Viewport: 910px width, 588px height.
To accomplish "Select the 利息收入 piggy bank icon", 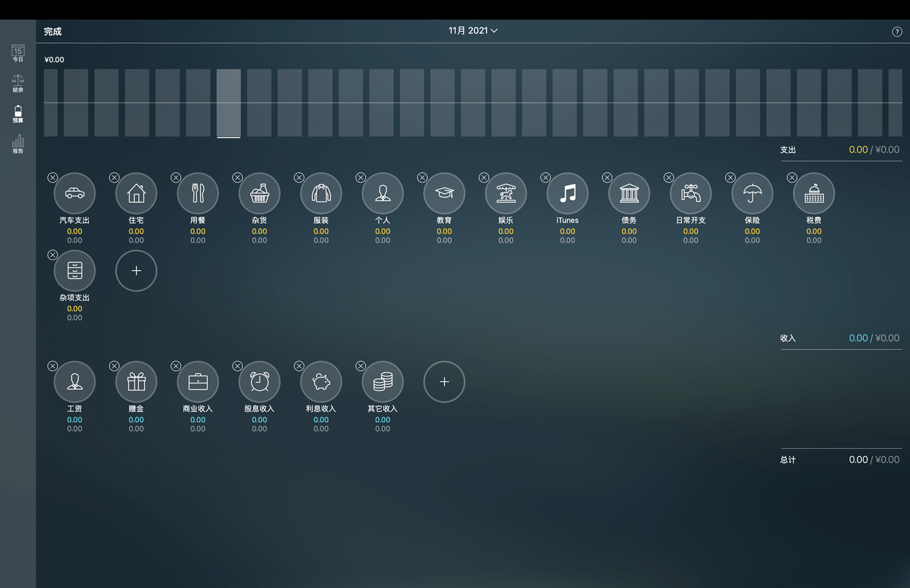I will tap(321, 382).
